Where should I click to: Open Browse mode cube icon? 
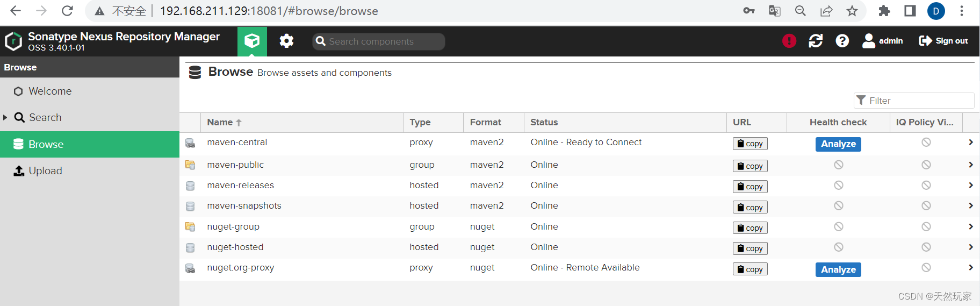coord(252,41)
